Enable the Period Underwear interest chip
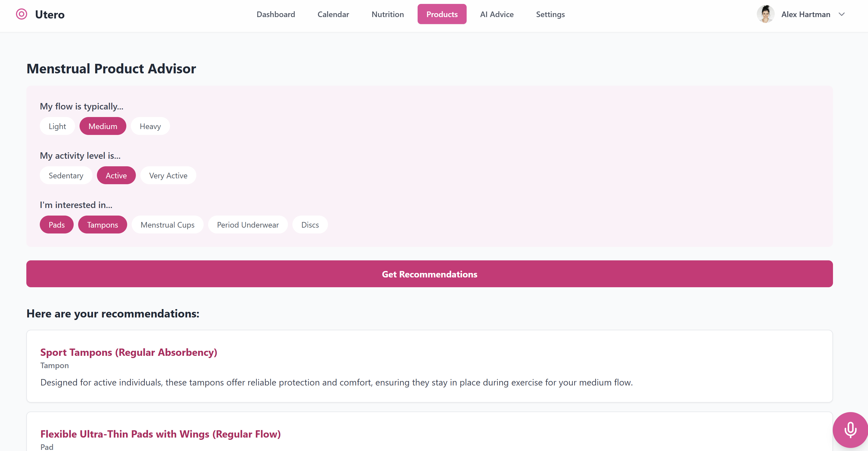 coord(248,225)
